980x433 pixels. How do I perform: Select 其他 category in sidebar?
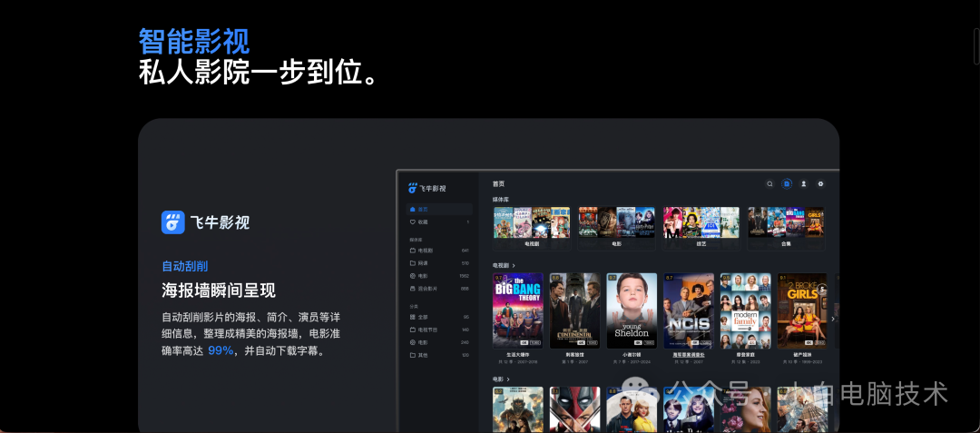(439, 355)
